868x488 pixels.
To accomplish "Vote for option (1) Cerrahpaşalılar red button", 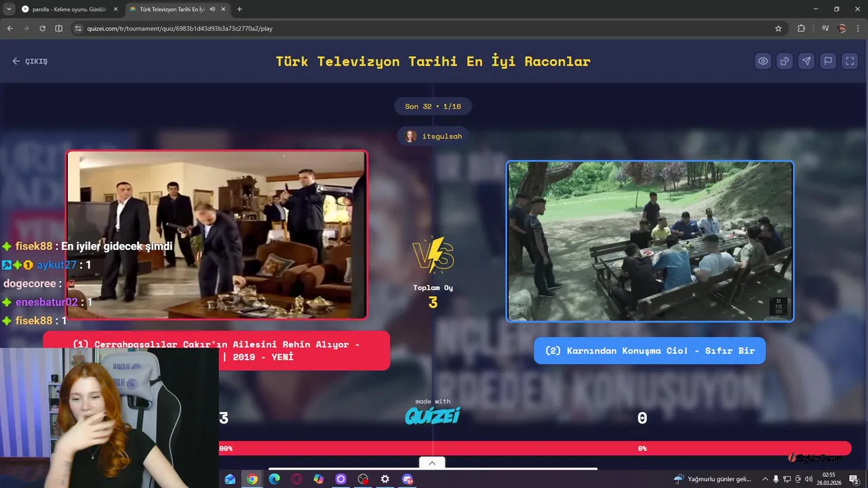I will [216, 350].
